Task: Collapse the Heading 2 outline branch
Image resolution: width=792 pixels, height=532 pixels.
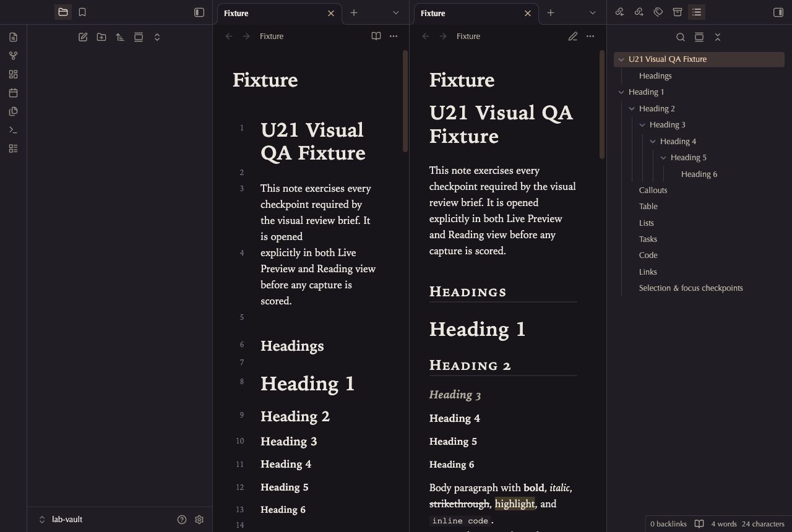Action: pos(632,109)
